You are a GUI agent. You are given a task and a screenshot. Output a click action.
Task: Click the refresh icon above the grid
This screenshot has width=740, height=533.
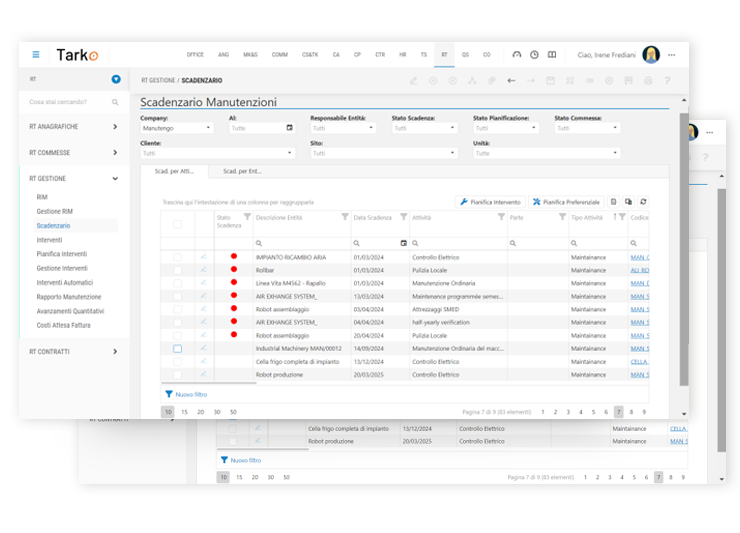click(x=642, y=202)
